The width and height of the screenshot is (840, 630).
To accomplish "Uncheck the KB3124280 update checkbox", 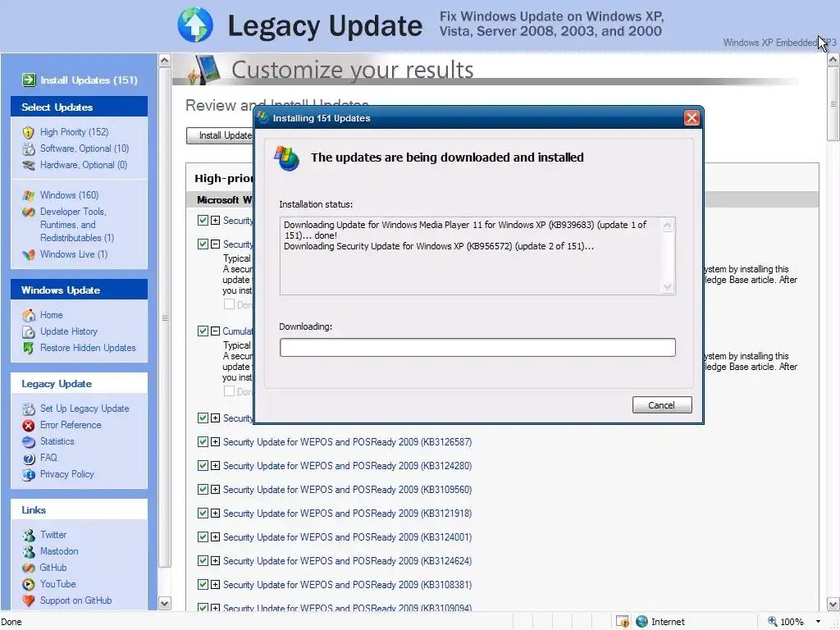I will (x=203, y=466).
